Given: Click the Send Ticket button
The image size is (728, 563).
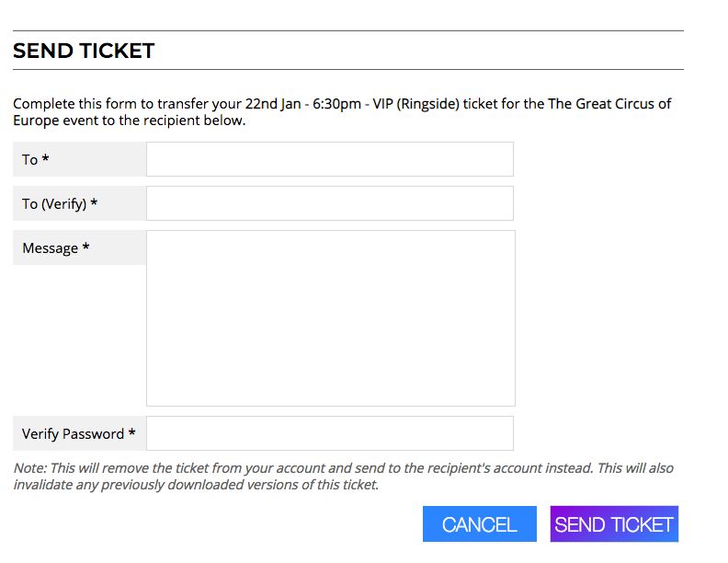Looking at the screenshot, I should coord(614,524).
